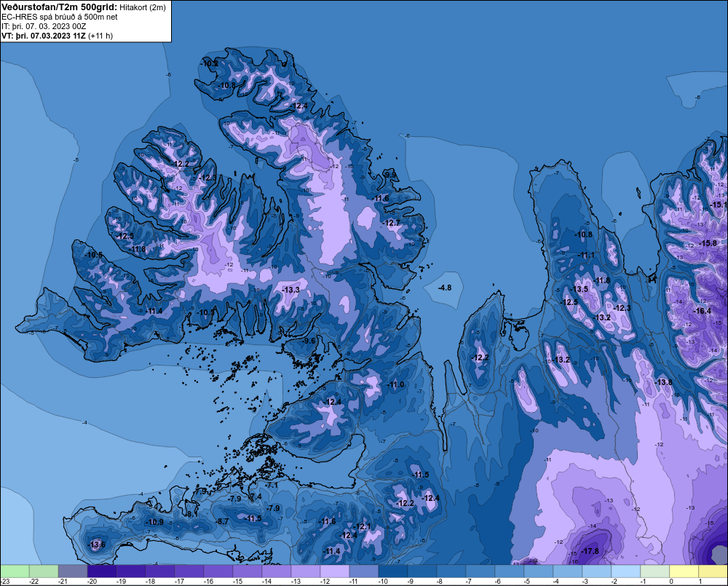Click the legend swatch labeled -12
This screenshot has width=728, height=586.
point(334,571)
